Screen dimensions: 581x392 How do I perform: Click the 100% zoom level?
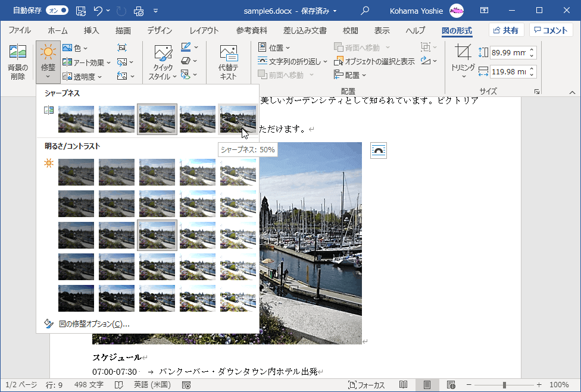coord(559,385)
